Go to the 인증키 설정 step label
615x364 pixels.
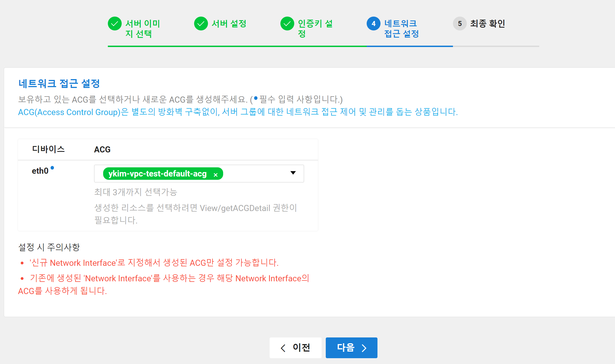pyautogui.click(x=315, y=29)
